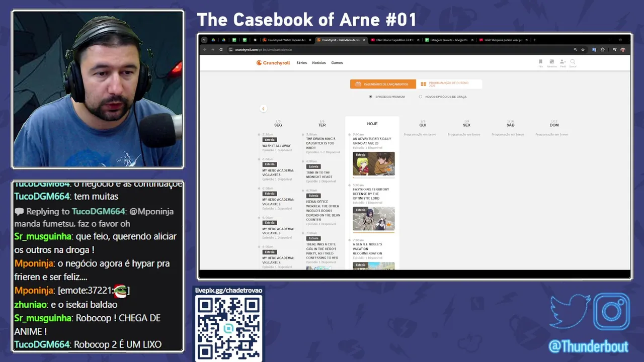Screen dimensions: 644x362
Task: Click Mponinja's frog emote in chat
Action: [120, 291]
